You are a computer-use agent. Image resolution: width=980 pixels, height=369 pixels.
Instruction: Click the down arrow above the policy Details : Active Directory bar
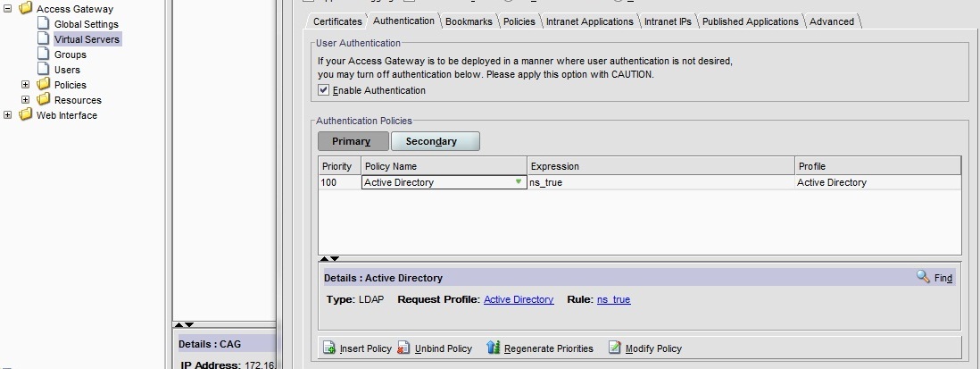pos(335,258)
